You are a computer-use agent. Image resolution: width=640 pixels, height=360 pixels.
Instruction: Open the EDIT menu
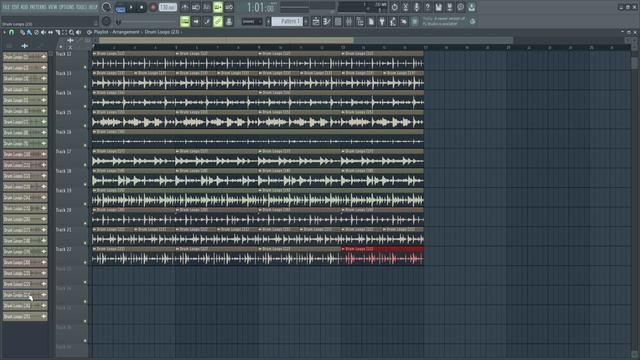tap(15, 7)
